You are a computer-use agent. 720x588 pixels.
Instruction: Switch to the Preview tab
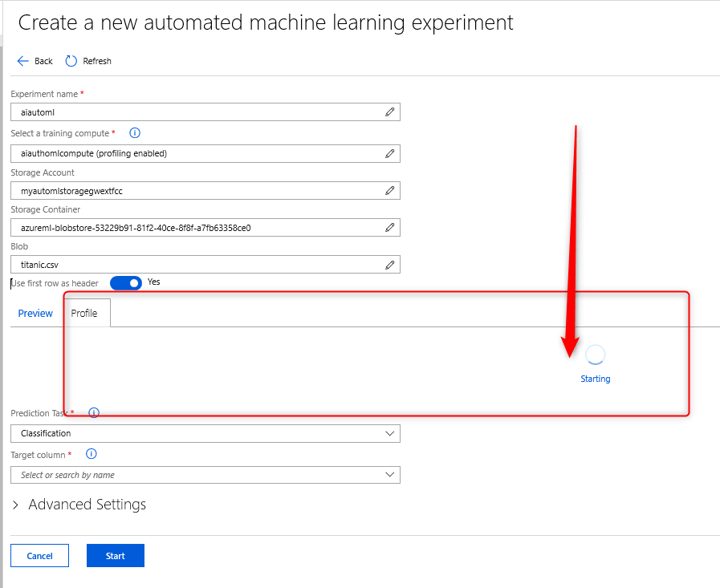tap(35, 313)
